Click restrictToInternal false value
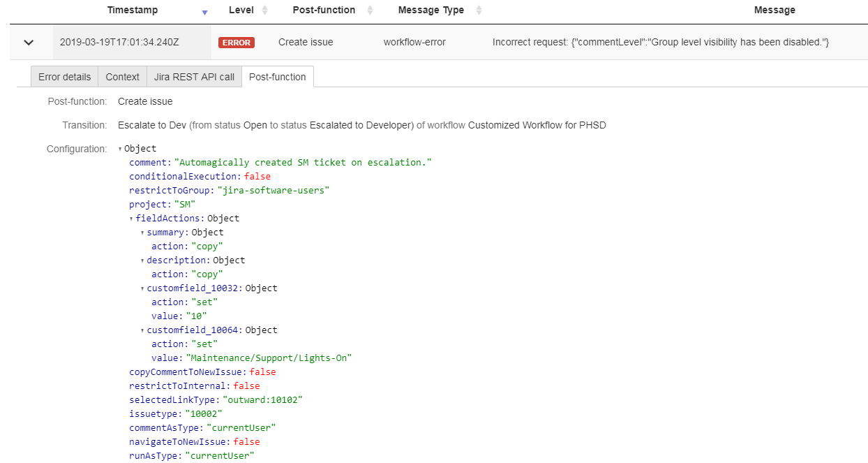Image resolution: width=868 pixels, height=463 pixels. [x=246, y=386]
